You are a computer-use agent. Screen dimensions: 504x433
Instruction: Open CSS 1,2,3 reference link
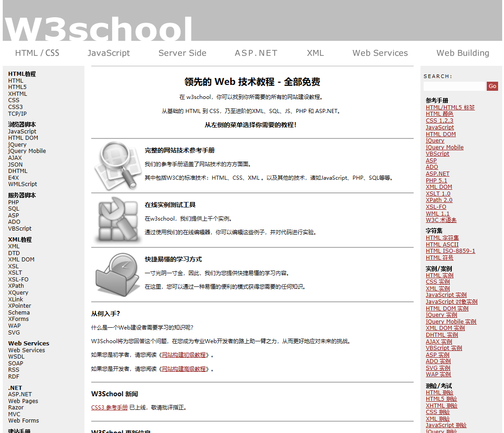tap(440, 121)
